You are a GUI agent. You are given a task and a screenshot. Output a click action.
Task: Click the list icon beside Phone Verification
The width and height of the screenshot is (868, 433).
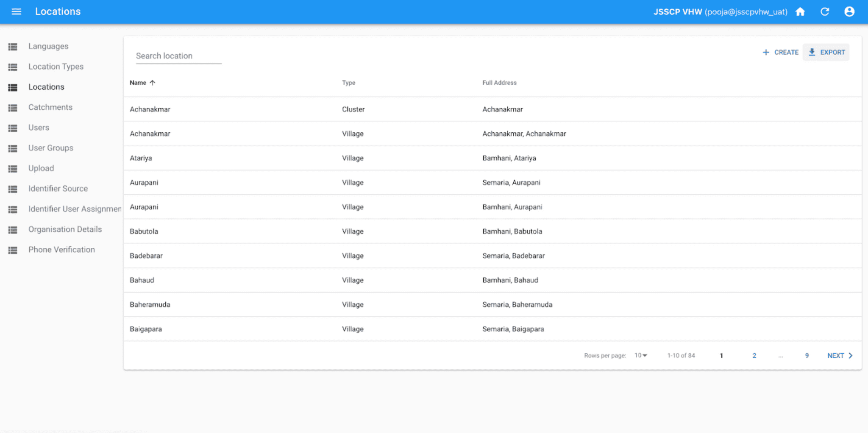(13, 250)
